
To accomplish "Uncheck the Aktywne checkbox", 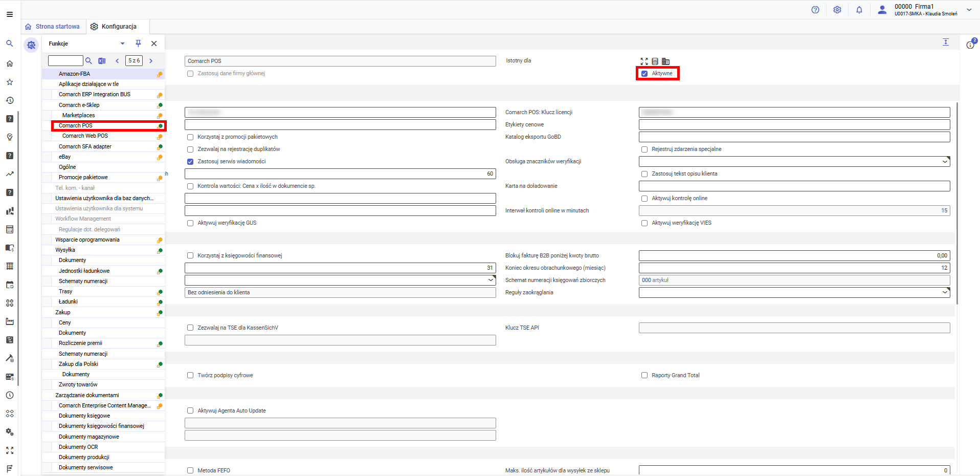I will pos(644,74).
